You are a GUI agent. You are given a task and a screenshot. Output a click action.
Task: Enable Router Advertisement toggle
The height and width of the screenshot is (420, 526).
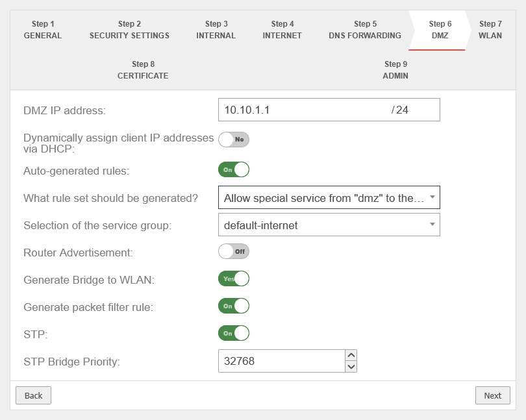(x=234, y=252)
